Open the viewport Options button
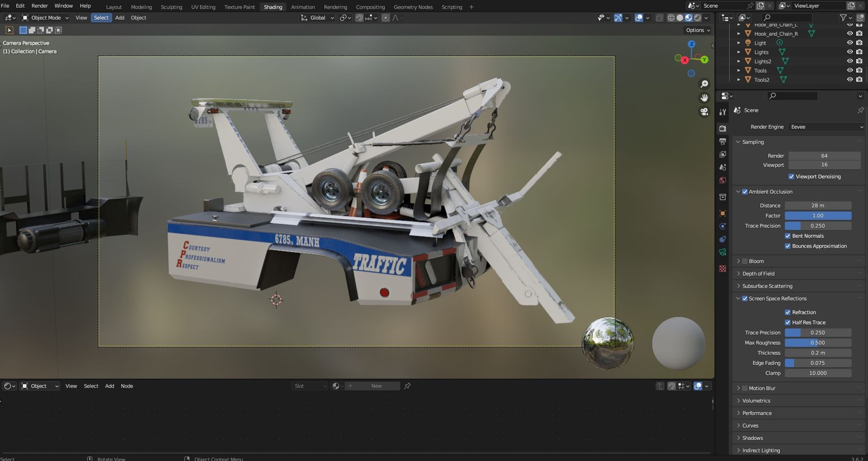This screenshot has width=868, height=461. coord(698,30)
